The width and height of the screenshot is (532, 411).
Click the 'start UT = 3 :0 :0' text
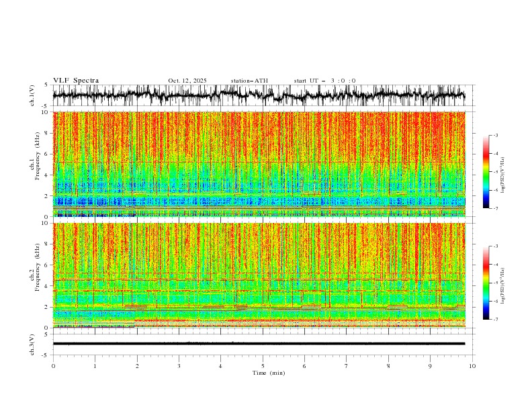pos(324,81)
